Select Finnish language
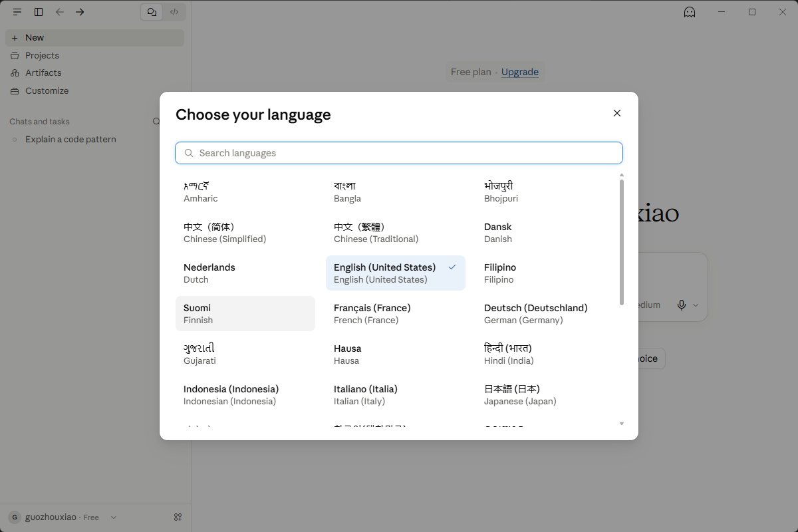 (245, 313)
